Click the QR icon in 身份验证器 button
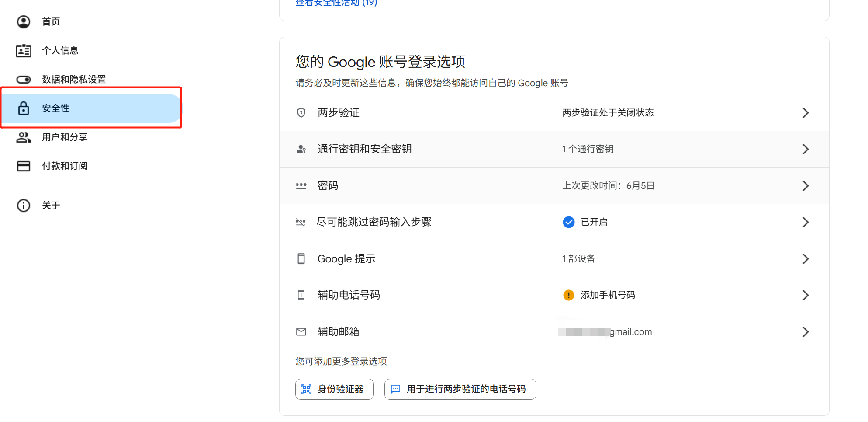Screen dimensions: 868x422 307,389
